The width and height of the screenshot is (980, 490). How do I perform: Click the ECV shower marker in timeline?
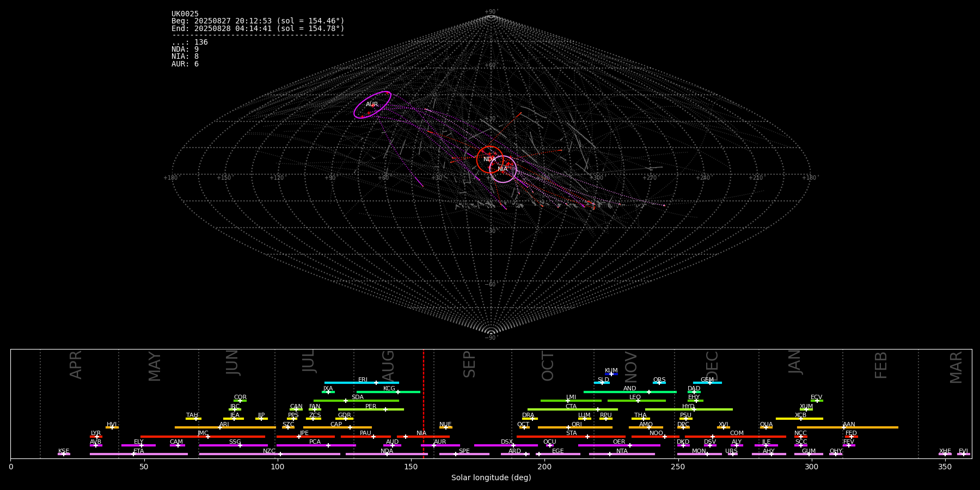[817, 401]
